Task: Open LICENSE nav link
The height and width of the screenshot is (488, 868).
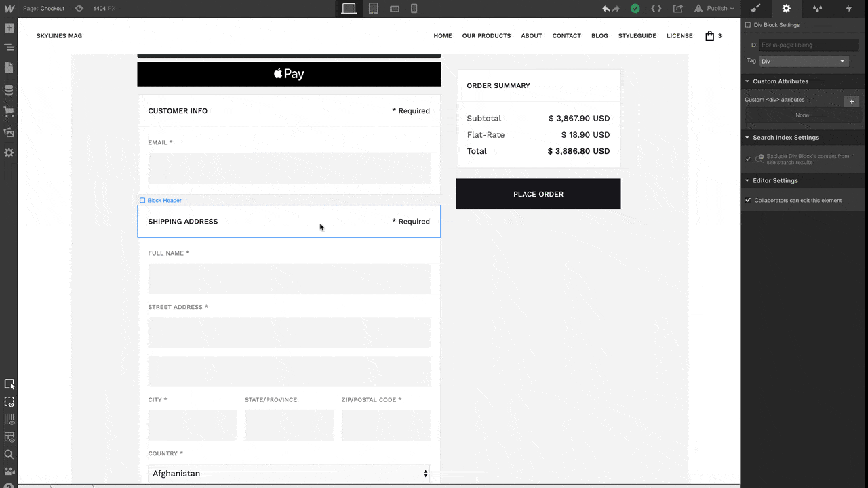Action: coord(679,36)
